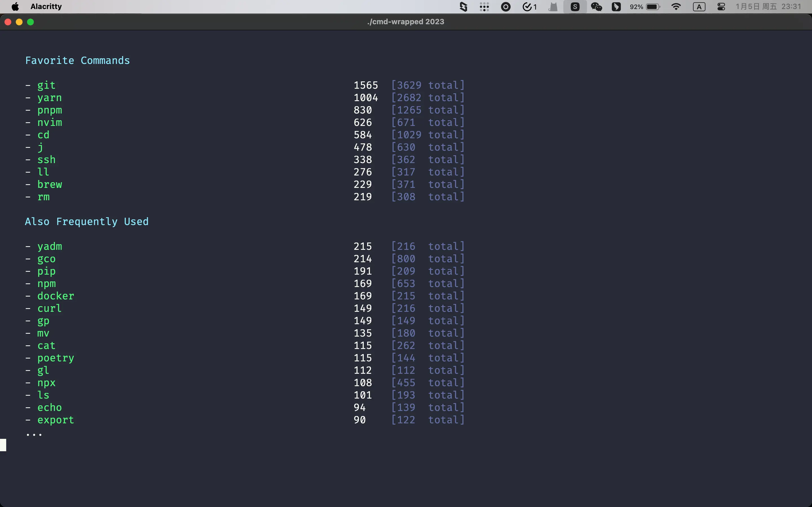
Task: Click the input source 'A' icon in menu bar
Action: pyautogui.click(x=699, y=6)
